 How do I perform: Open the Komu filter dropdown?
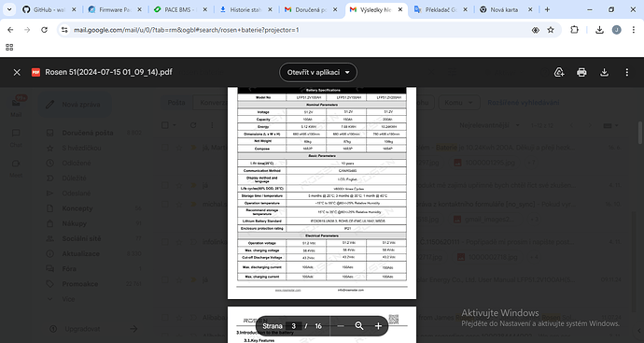point(458,103)
